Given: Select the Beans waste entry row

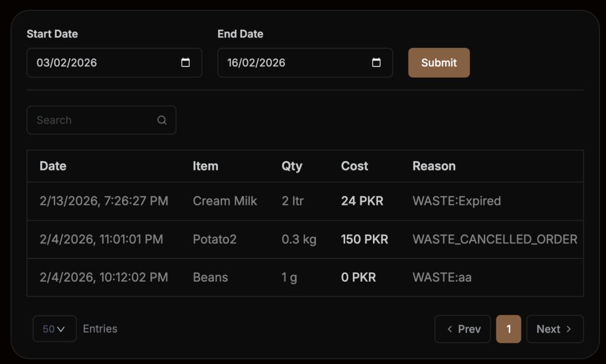Looking at the screenshot, I should pyautogui.click(x=210, y=278).
